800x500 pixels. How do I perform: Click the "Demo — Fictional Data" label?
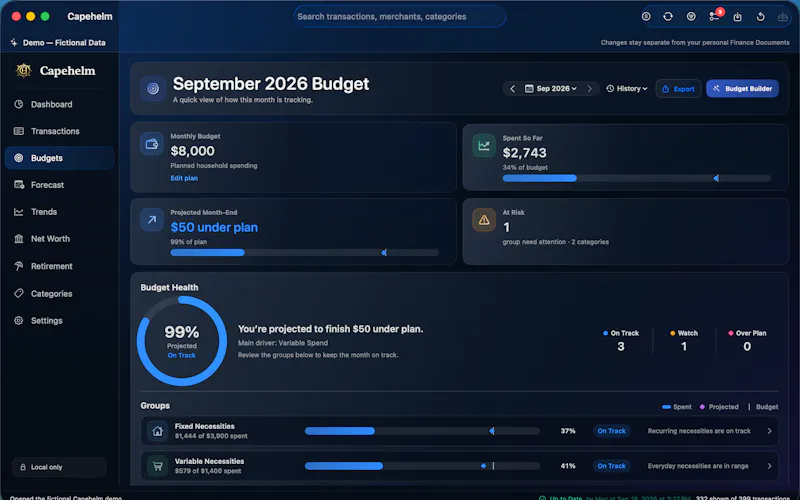(x=64, y=42)
